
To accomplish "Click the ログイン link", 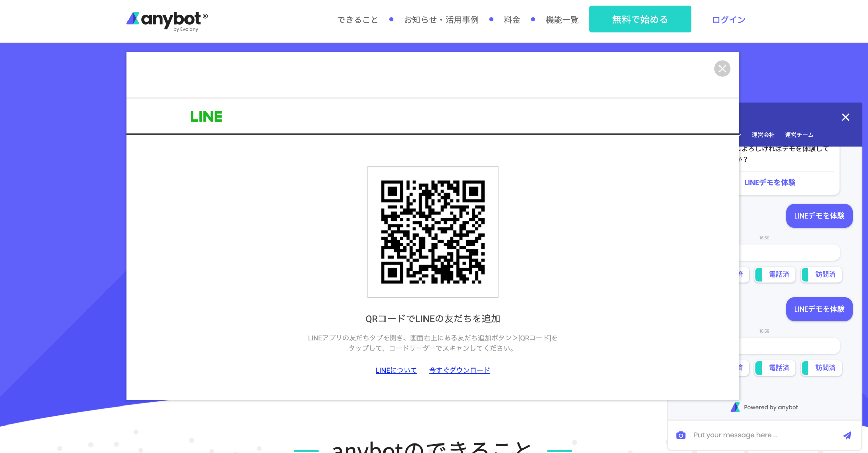I will (729, 20).
